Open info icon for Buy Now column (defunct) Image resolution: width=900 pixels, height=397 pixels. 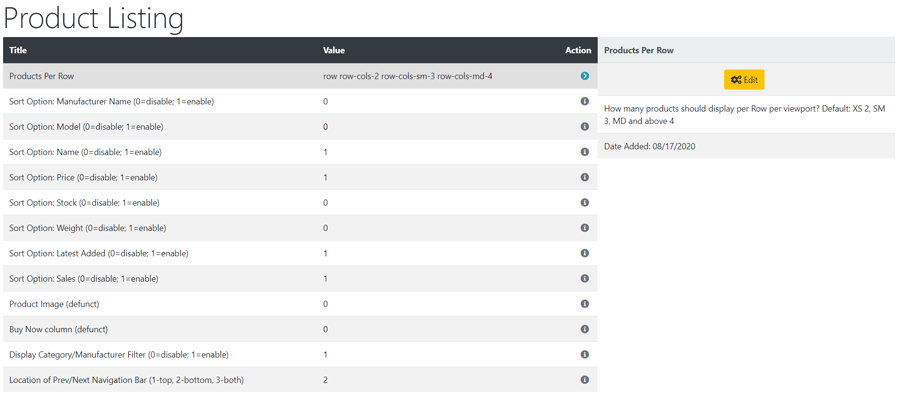coord(585,329)
